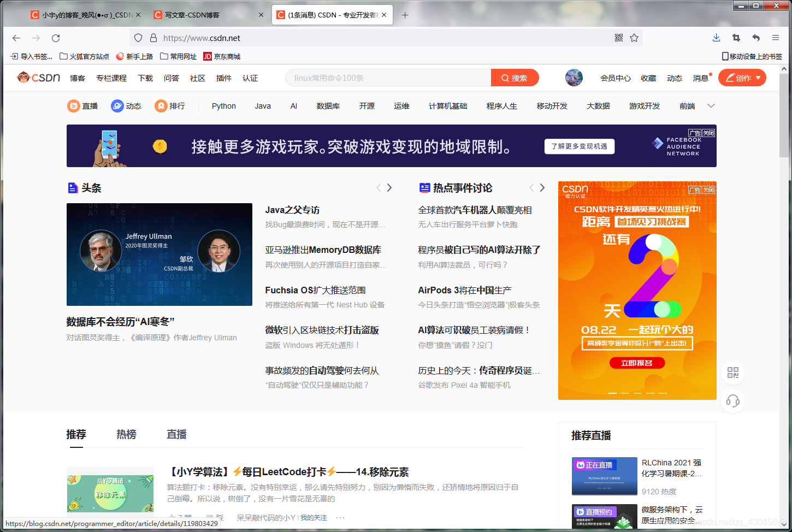Viewport: 792px width, 532px height.
Task: Select the 直播 tab in feed section
Action: pyautogui.click(x=176, y=434)
